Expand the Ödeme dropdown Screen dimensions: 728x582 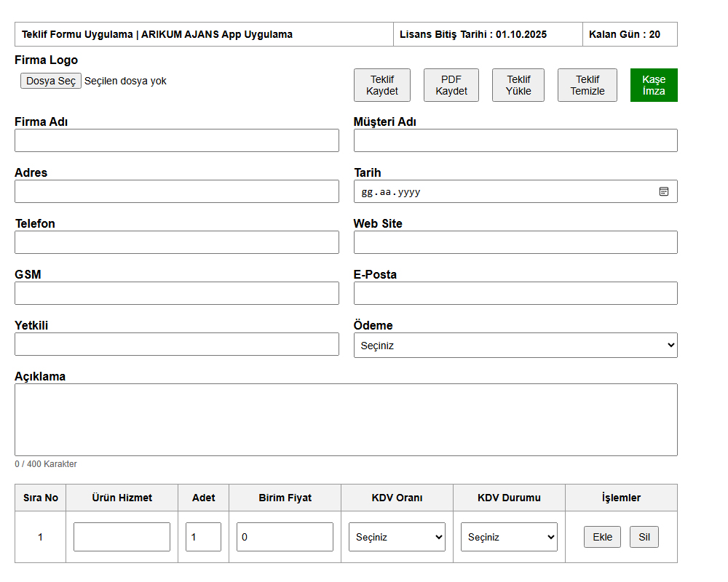pyautogui.click(x=515, y=346)
